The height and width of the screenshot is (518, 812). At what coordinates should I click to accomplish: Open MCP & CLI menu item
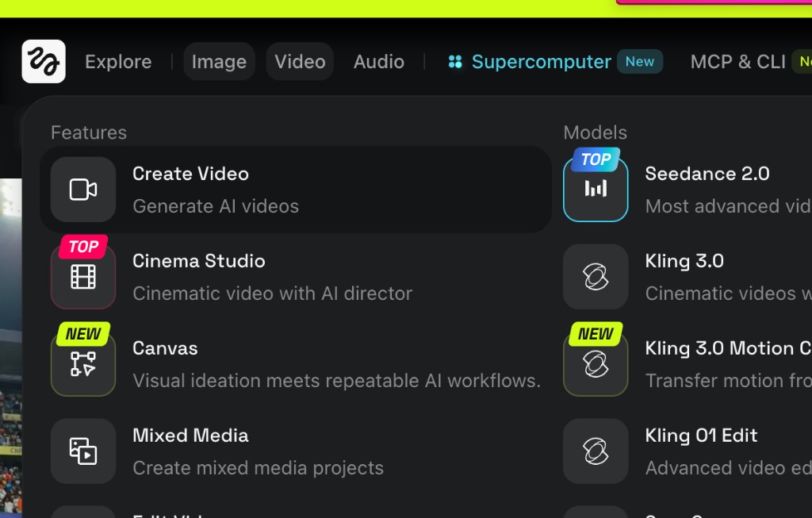click(x=738, y=62)
